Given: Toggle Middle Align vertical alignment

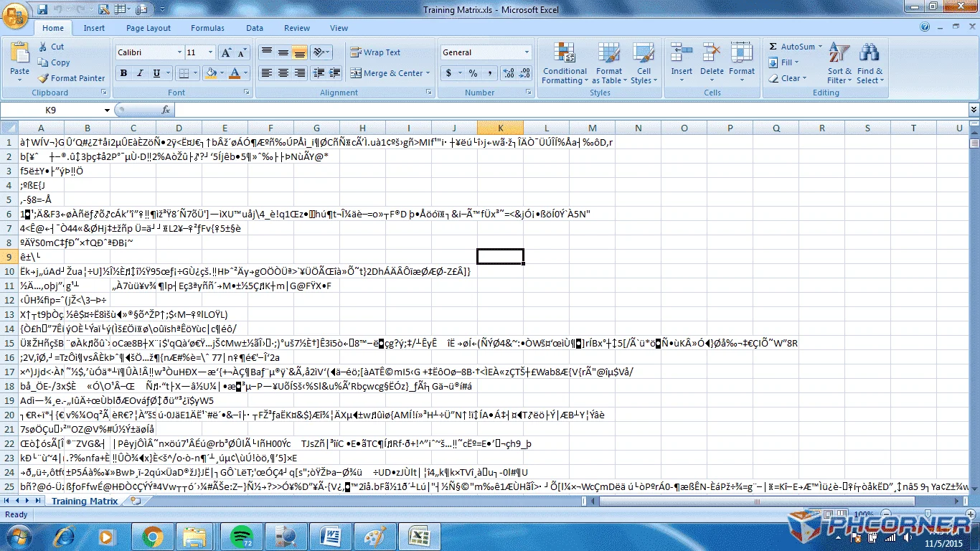Looking at the screenshot, I should tap(283, 52).
